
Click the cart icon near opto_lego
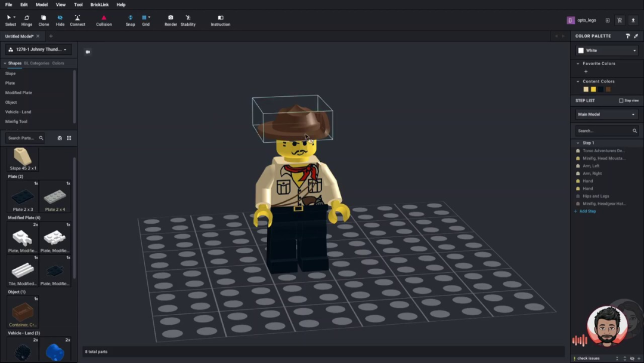pyautogui.click(x=620, y=20)
